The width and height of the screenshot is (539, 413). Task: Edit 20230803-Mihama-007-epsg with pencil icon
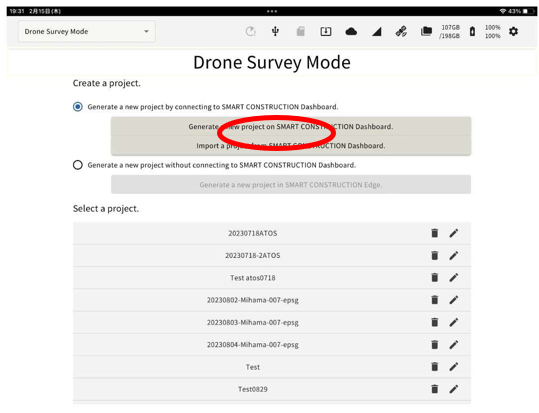(454, 322)
